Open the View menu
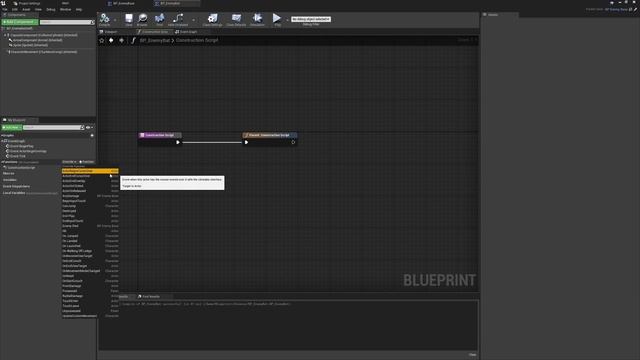 point(38,9)
